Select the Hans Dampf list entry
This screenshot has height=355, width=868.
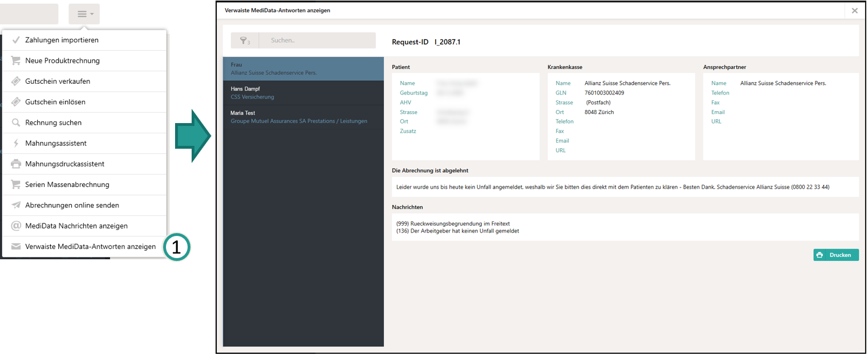pyautogui.click(x=303, y=93)
